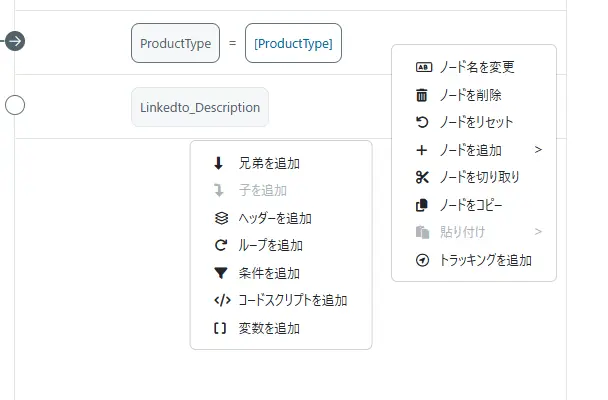Choose ノード名を変更 from context menu
Viewport: 608px width, 400px height.
477,68
